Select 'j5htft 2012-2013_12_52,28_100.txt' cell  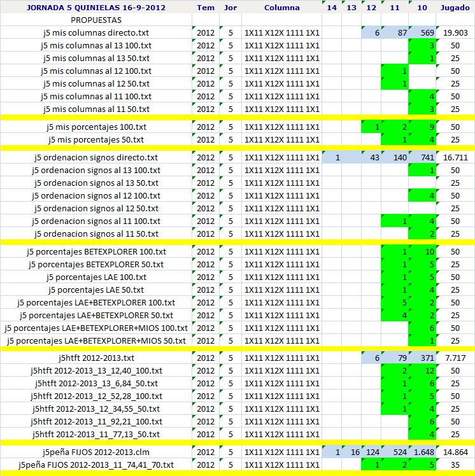pyautogui.click(x=96, y=396)
